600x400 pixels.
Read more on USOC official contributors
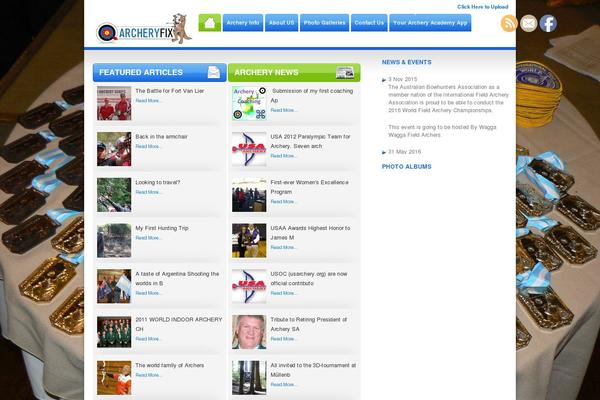(284, 293)
